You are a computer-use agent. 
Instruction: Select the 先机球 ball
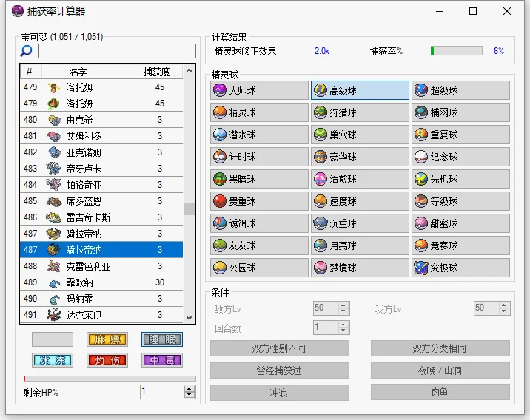460,179
